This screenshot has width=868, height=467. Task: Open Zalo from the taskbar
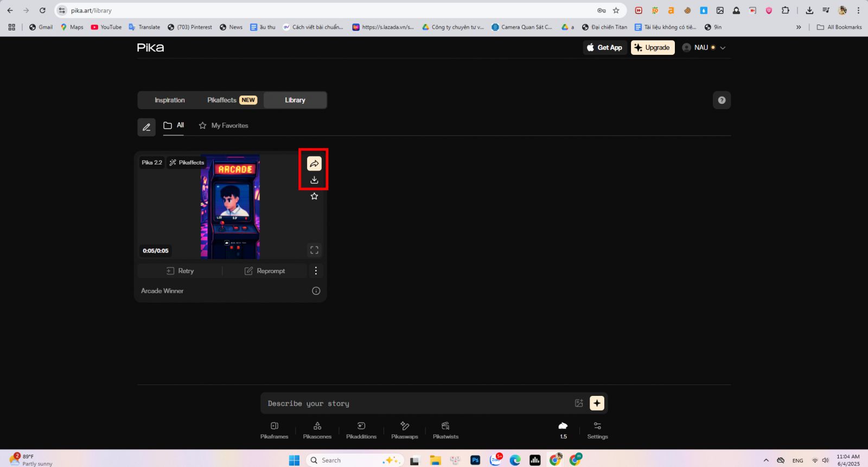point(495,460)
